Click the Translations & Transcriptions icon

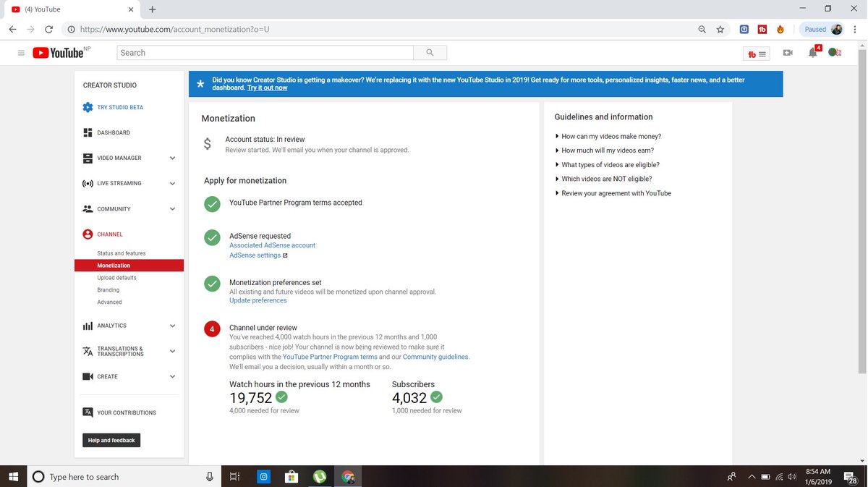point(88,351)
